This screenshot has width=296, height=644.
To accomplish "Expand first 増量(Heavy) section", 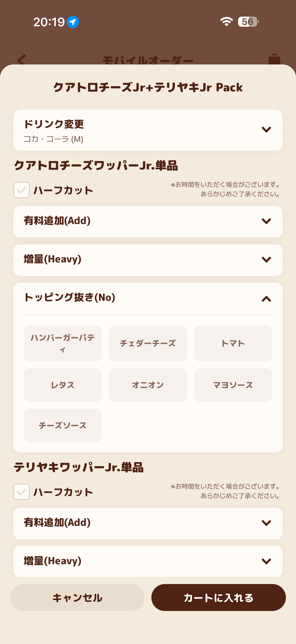I will pos(266,260).
